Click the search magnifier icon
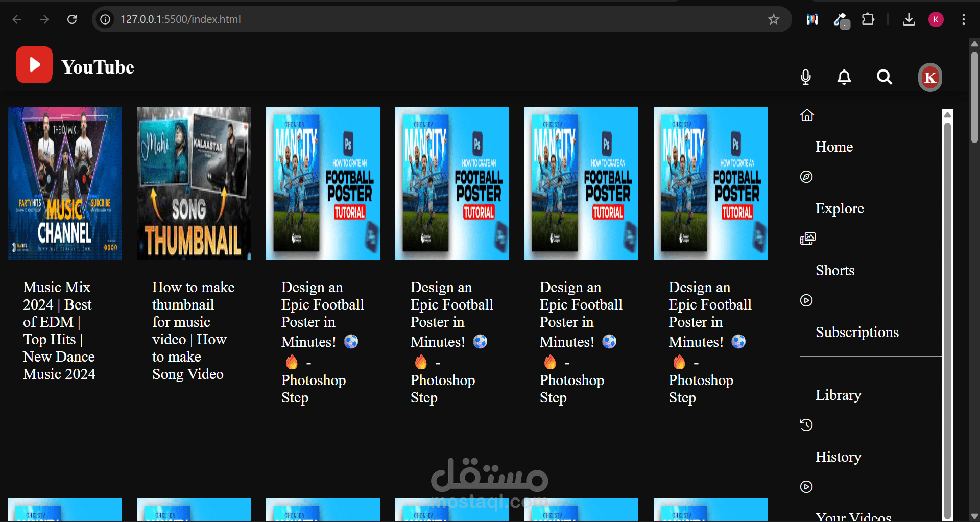Screen dimensions: 980x522 pos(885,77)
